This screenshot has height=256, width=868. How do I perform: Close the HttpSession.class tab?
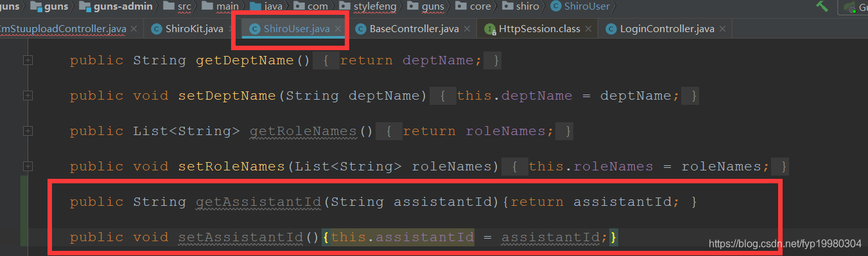588,29
